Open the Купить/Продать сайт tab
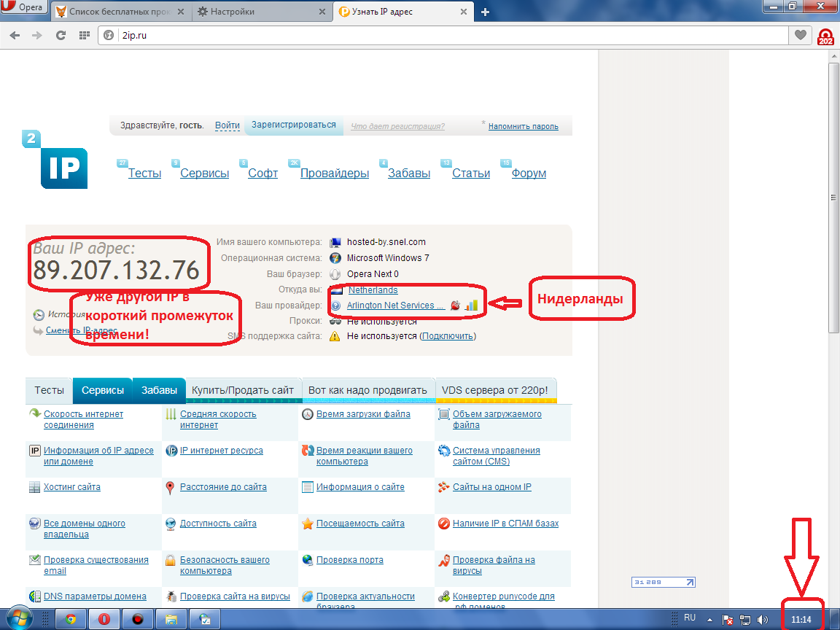The width and height of the screenshot is (840, 630). pyautogui.click(x=243, y=391)
